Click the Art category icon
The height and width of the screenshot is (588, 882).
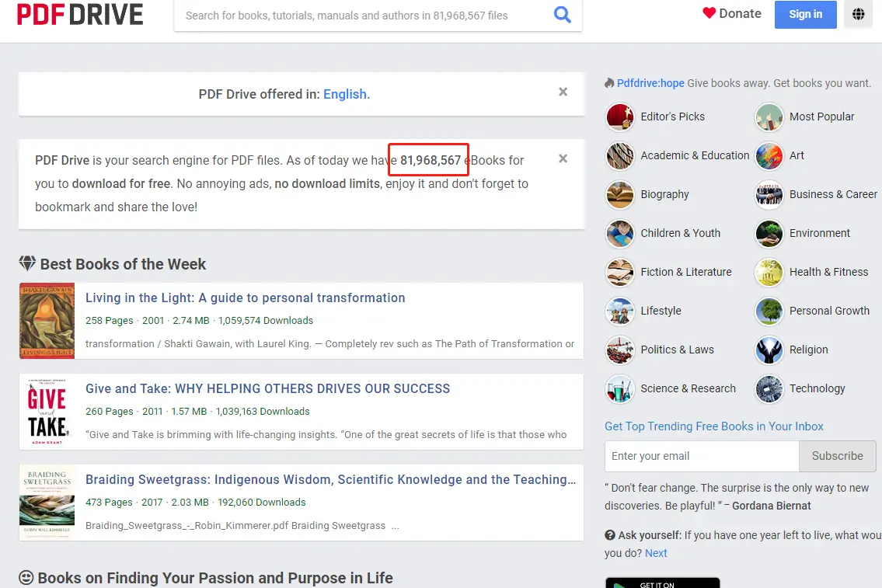click(x=769, y=155)
